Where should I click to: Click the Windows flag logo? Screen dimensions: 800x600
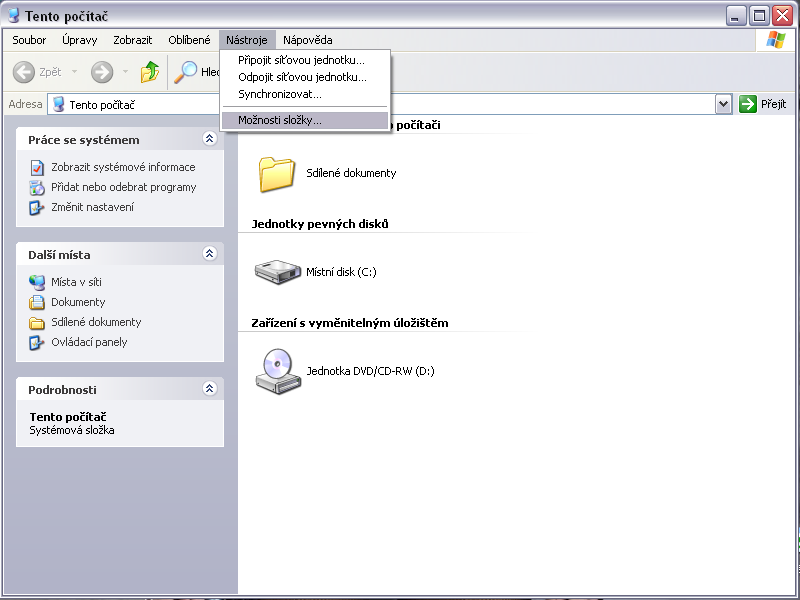tap(776, 40)
